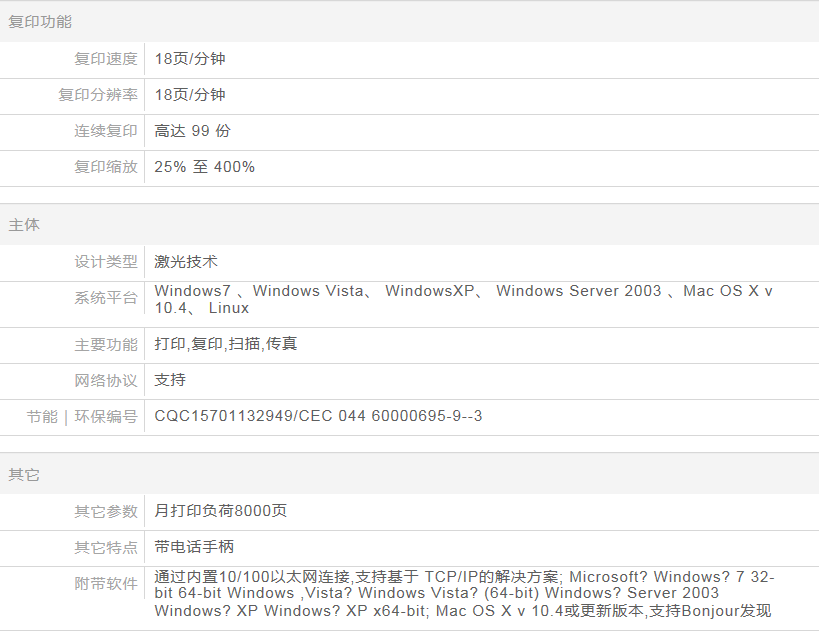819x631 pixels.
Task: Click the 主体 section header
Action: coord(24,225)
